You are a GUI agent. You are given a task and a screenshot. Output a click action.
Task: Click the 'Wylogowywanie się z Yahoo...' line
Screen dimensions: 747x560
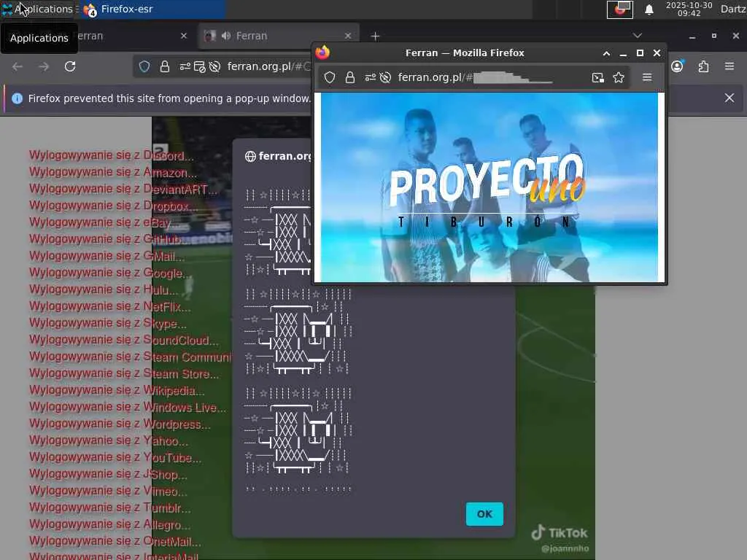click(x=109, y=440)
